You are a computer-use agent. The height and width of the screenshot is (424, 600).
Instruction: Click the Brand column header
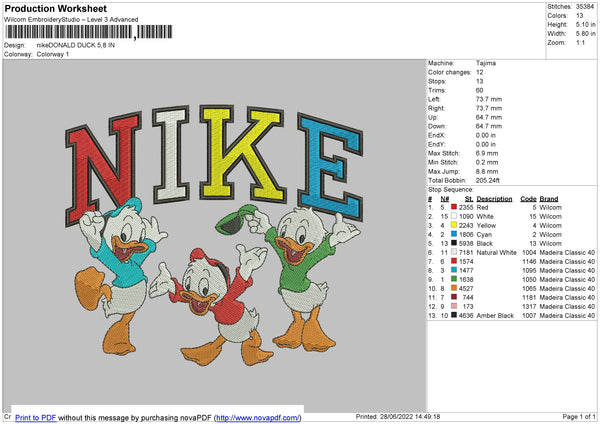coord(549,199)
